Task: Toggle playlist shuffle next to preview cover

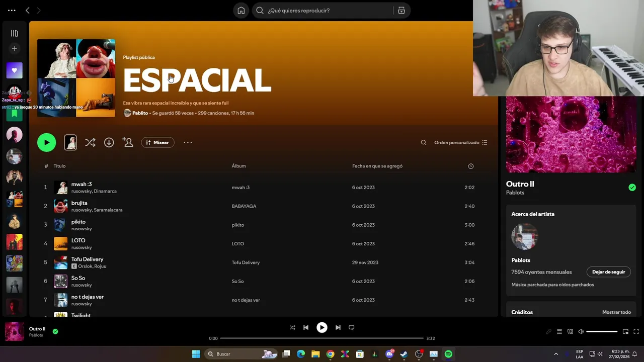Action: point(90,142)
